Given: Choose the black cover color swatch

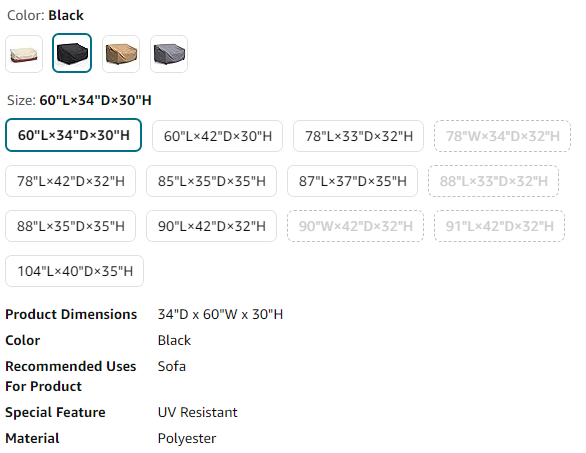Looking at the screenshot, I should (x=72, y=53).
